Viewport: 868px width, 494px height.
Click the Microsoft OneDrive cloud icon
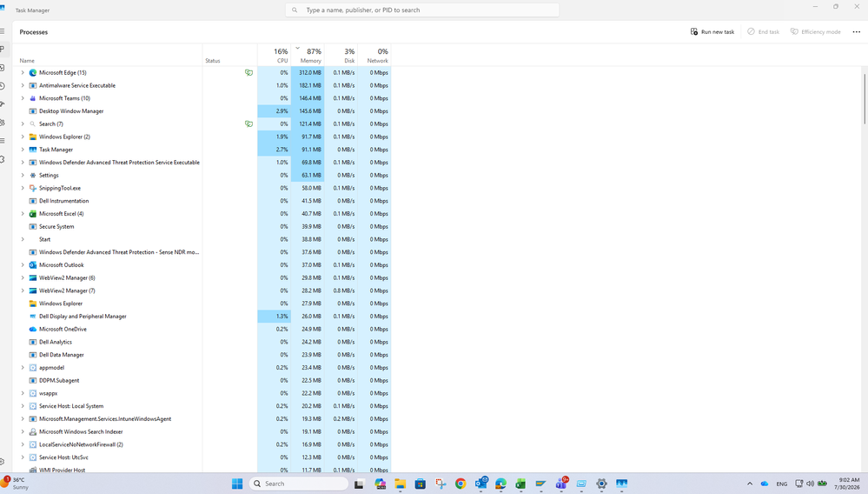tap(33, 329)
